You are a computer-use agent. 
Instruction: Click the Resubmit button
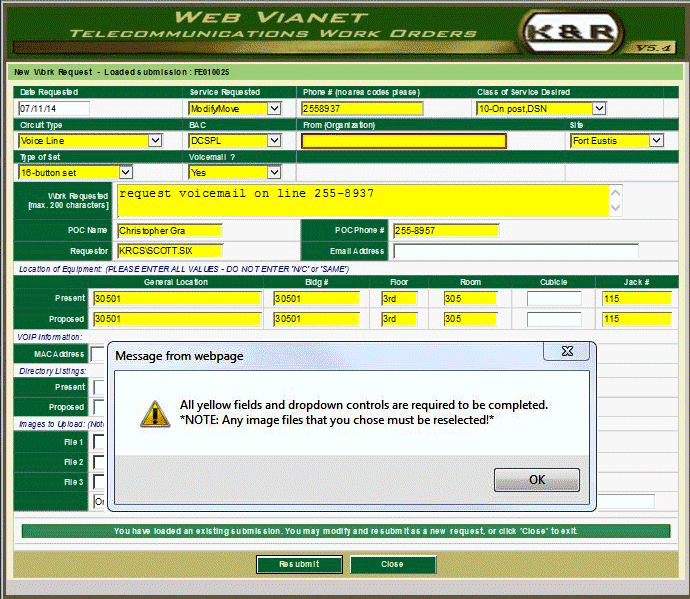299,564
